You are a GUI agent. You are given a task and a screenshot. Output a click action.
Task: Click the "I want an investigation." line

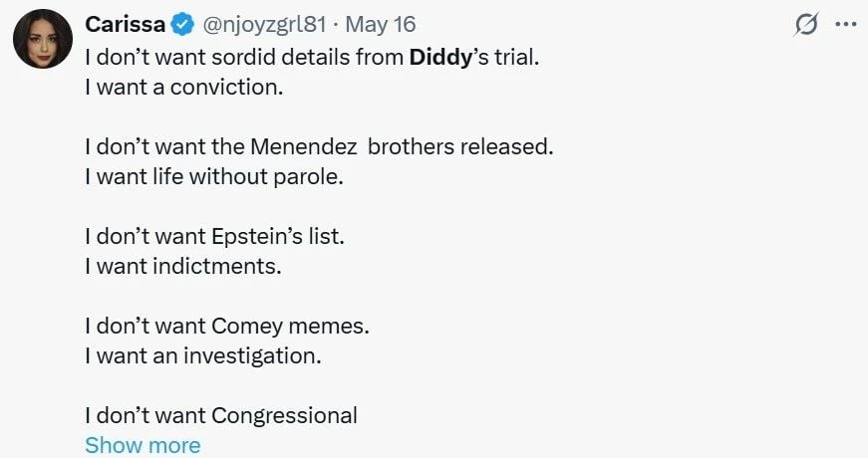pos(203,355)
